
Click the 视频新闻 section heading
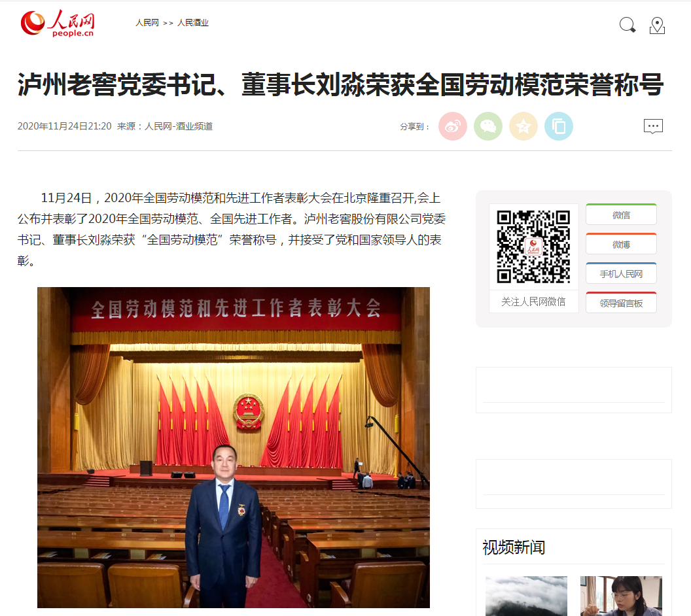tap(514, 547)
